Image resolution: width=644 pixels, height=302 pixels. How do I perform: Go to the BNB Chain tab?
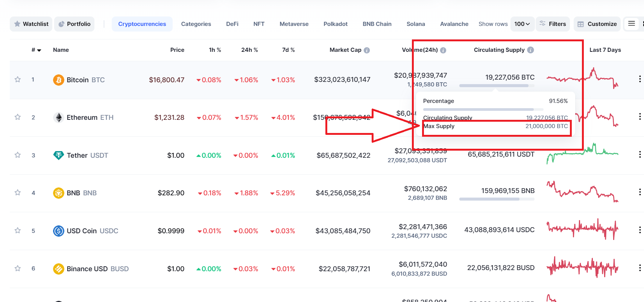(377, 24)
